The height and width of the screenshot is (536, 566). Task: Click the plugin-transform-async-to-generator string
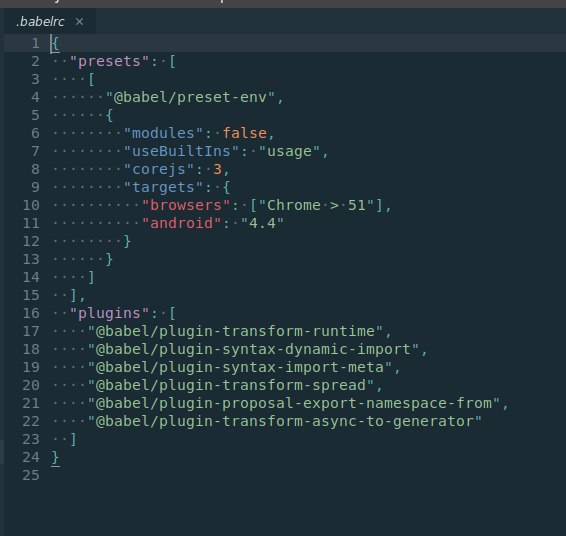coord(285,422)
